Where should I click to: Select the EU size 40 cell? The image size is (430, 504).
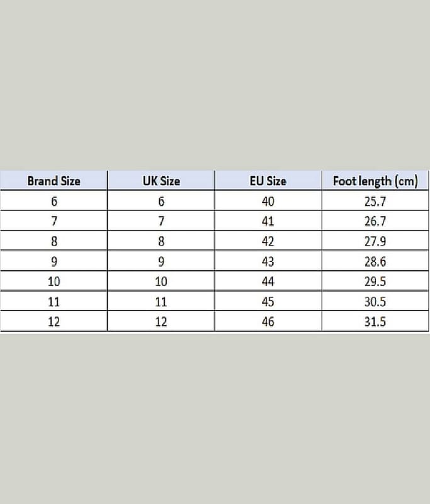(x=268, y=202)
